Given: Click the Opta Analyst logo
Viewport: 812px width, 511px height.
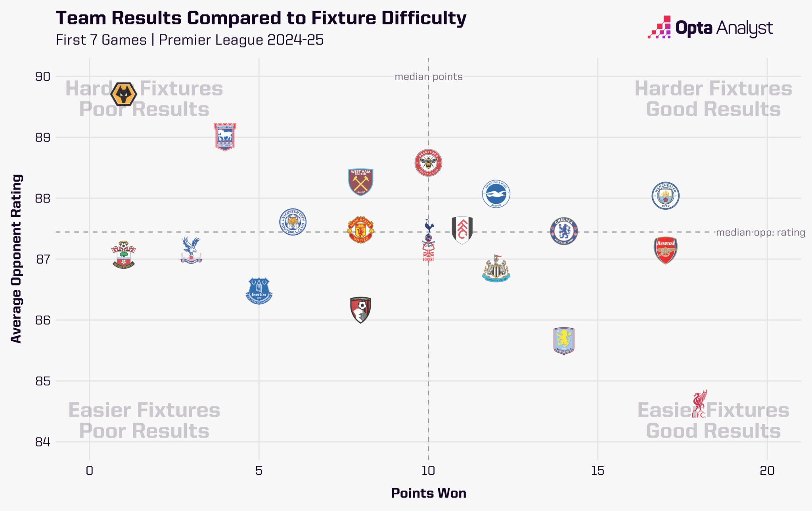Looking at the screenshot, I should [710, 27].
